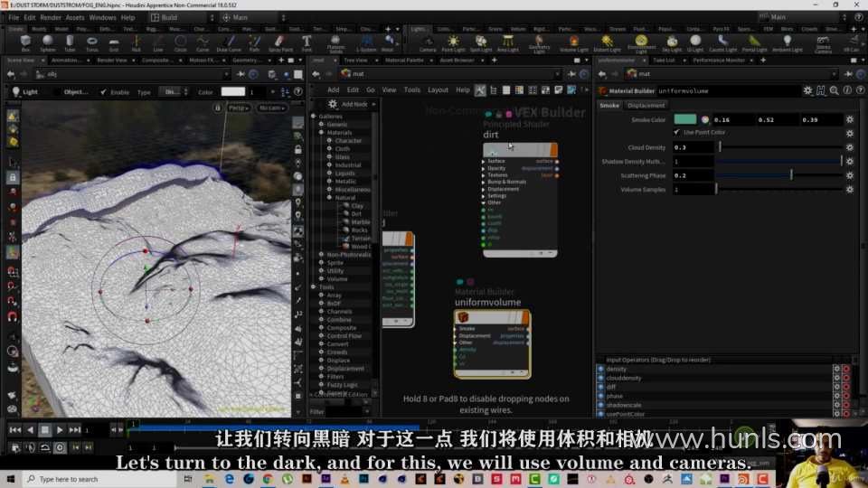Open parameter gear menu for uniformvolume

click(x=807, y=90)
